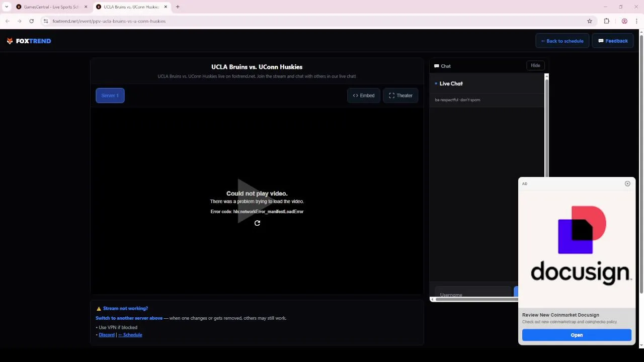Viewport: 644px width, 362px height.
Task: Click the FoxTrend fox logo icon
Action: click(10, 41)
